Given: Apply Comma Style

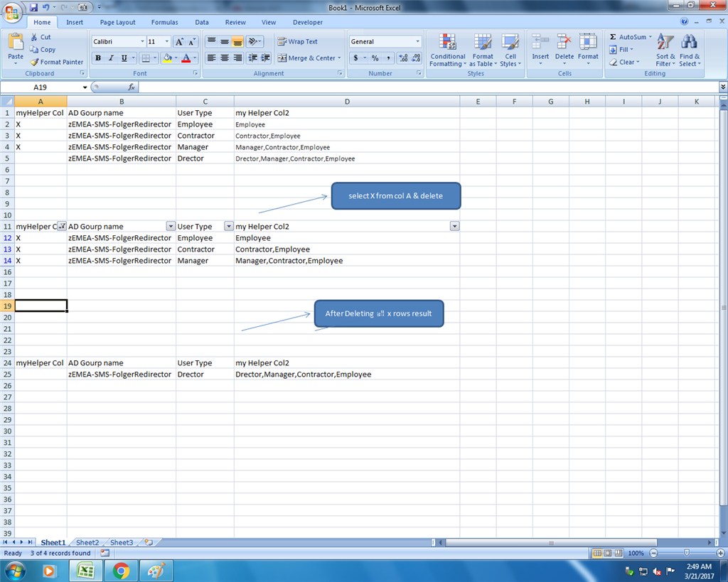Looking at the screenshot, I should click(x=388, y=58).
